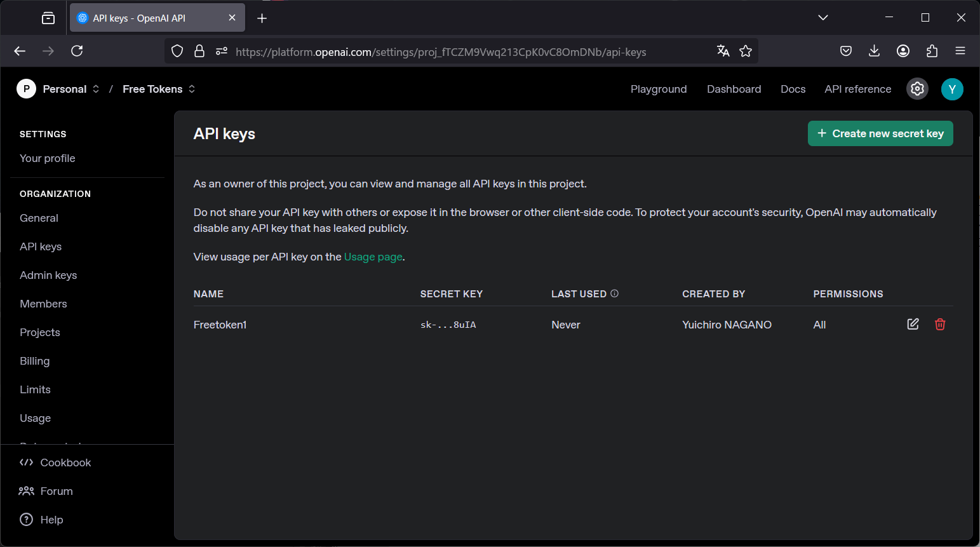This screenshot has width=980, height=547.
Task: Go to Billing in the sidebar
Action: point(35,361)
